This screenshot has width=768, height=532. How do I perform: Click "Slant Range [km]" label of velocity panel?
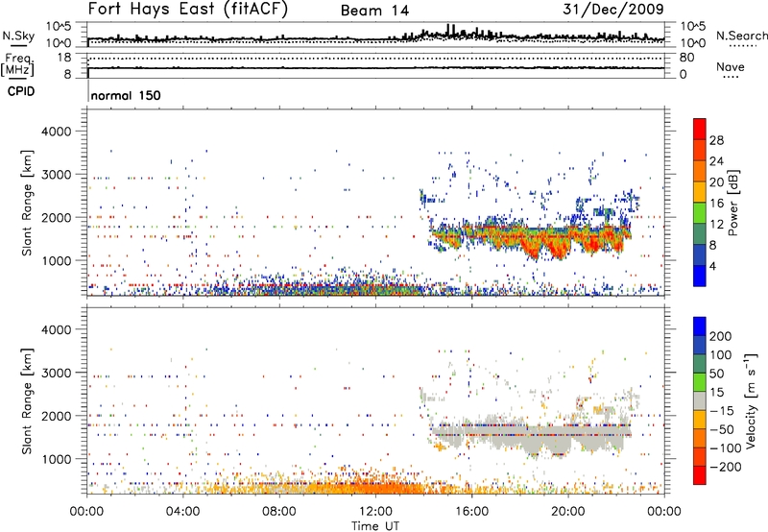pos(27,400)
